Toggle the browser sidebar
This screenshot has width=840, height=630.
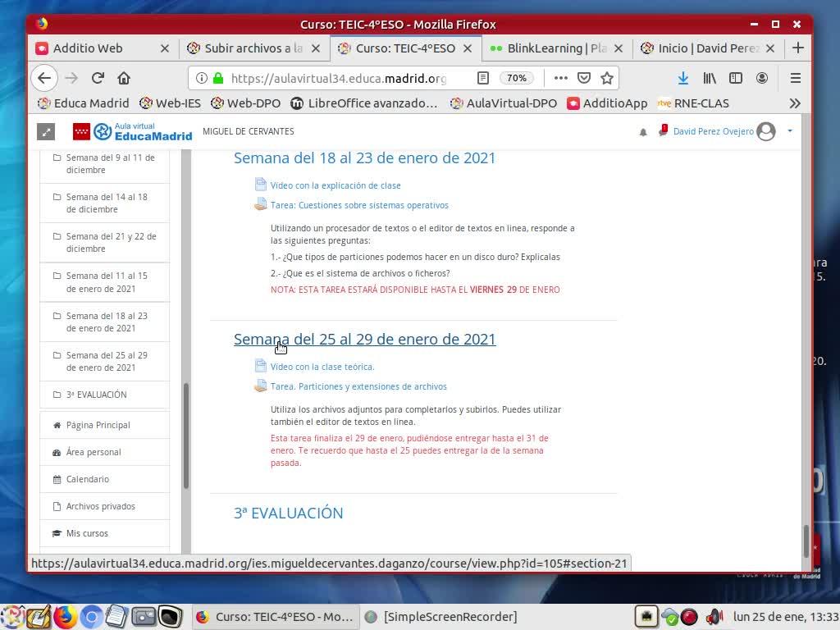pyautogui.click(x=736, y=78)
